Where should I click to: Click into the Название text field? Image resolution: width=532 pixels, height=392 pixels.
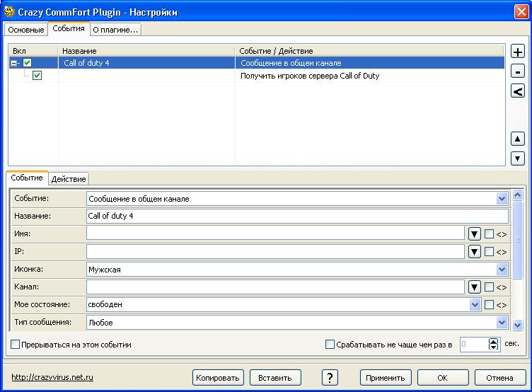tap(297, 216)
